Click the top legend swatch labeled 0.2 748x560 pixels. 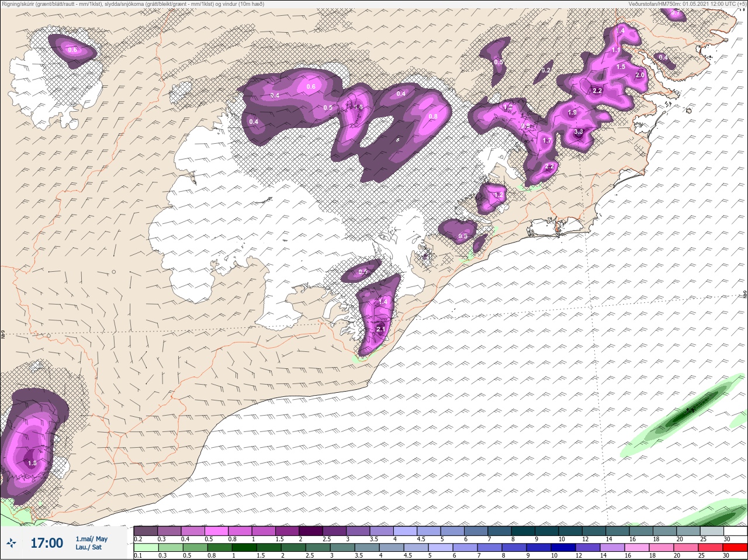click(x=146, y=531)
